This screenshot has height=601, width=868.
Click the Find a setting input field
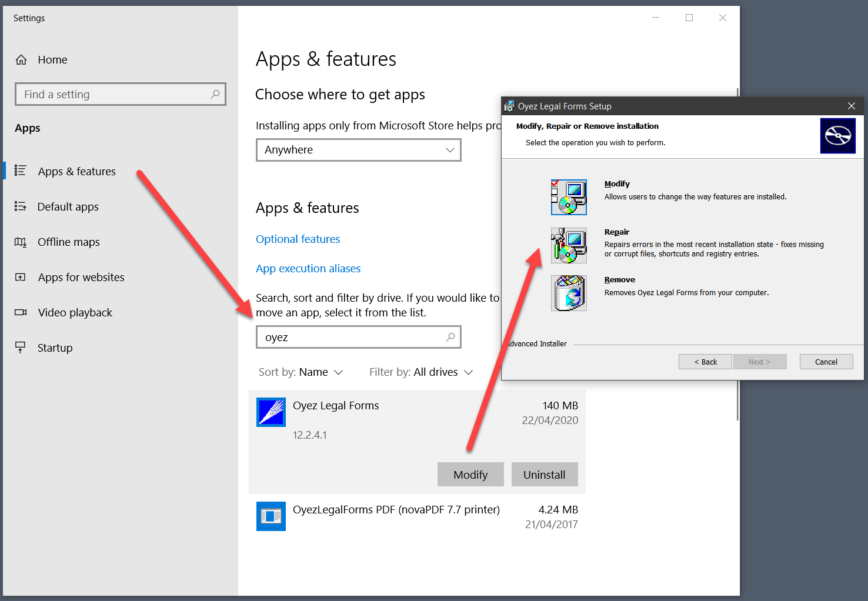[x=115, y=94]
